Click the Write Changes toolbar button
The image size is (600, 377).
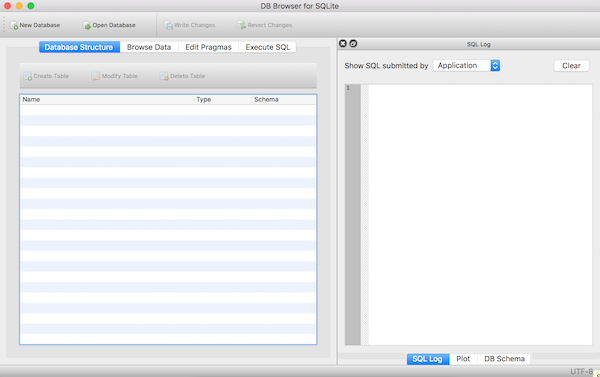[189, 25]
